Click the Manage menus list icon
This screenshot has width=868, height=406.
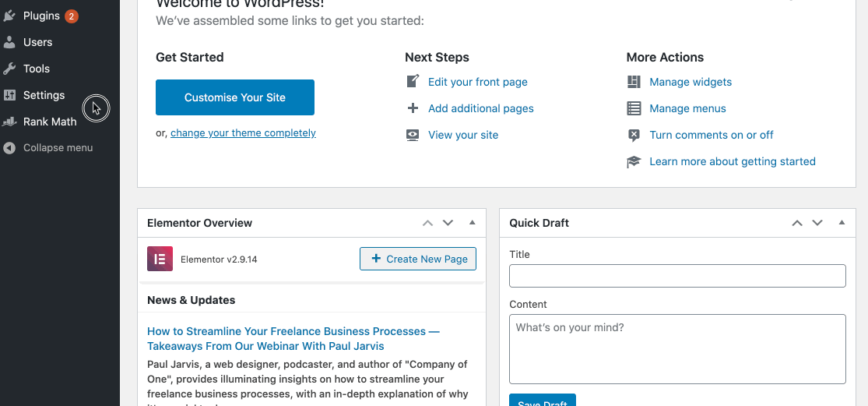634,108
